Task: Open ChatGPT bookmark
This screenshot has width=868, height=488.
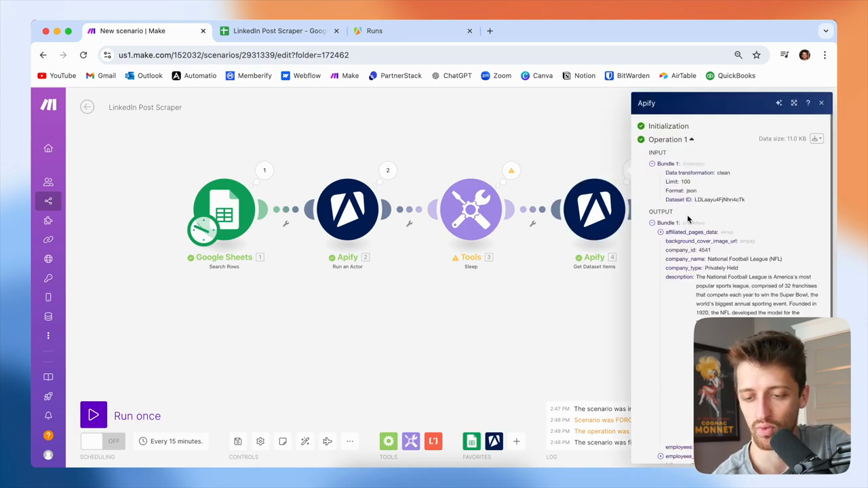Action: click(x=452, y=76)
